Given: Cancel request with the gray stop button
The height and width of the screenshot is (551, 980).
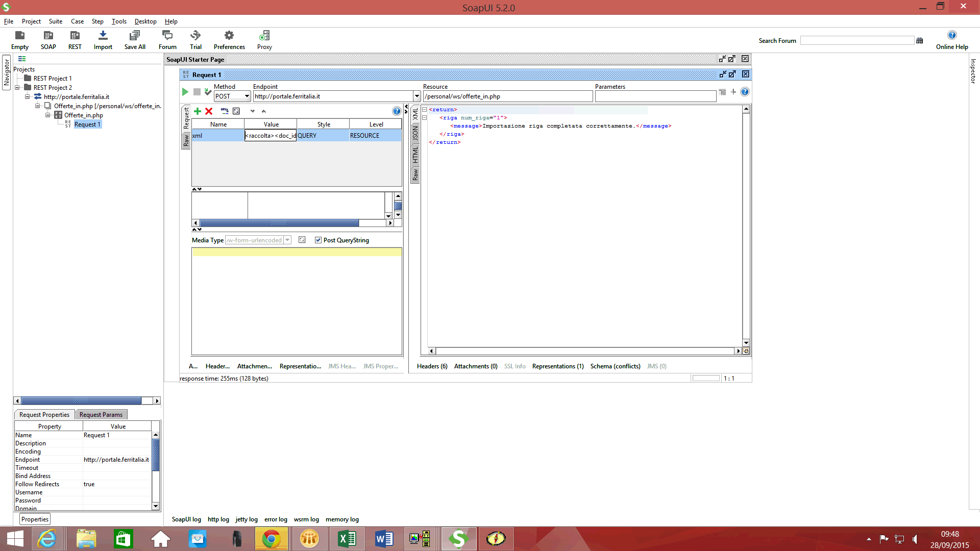Looking at the screenshot, I should 197,92.
